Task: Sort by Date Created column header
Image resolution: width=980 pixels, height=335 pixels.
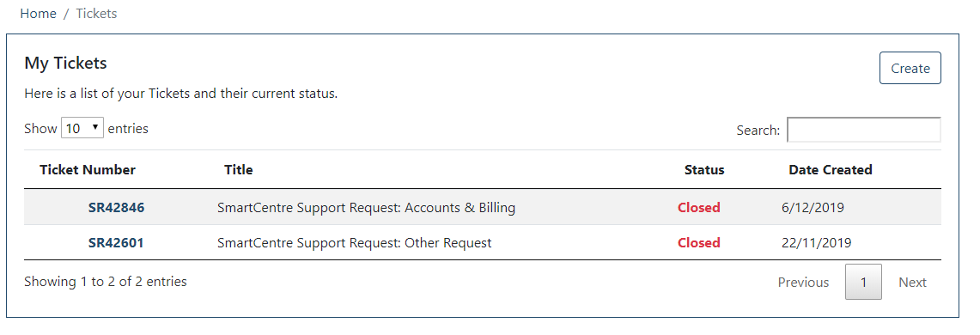Action: point(830,169)
